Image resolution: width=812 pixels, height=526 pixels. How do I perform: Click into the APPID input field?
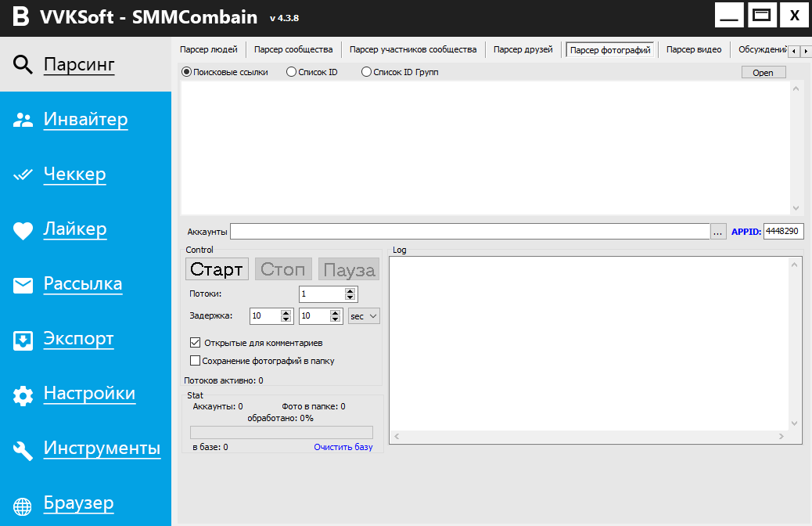[782, 232]
